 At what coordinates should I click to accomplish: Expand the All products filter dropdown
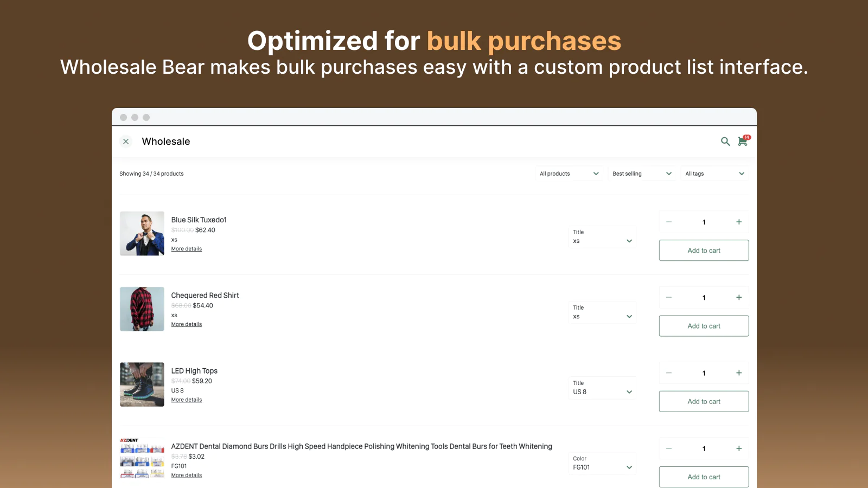(569, 174)
